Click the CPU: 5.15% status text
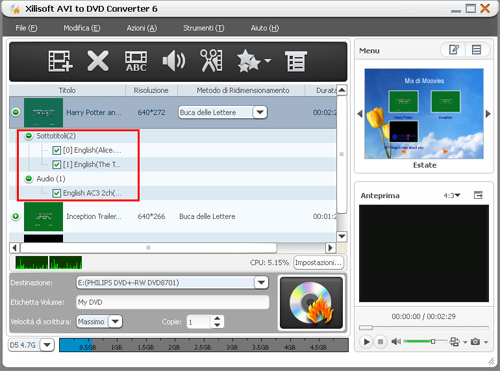The width and height of the screenshot is (500, 371). coord(269,263)
